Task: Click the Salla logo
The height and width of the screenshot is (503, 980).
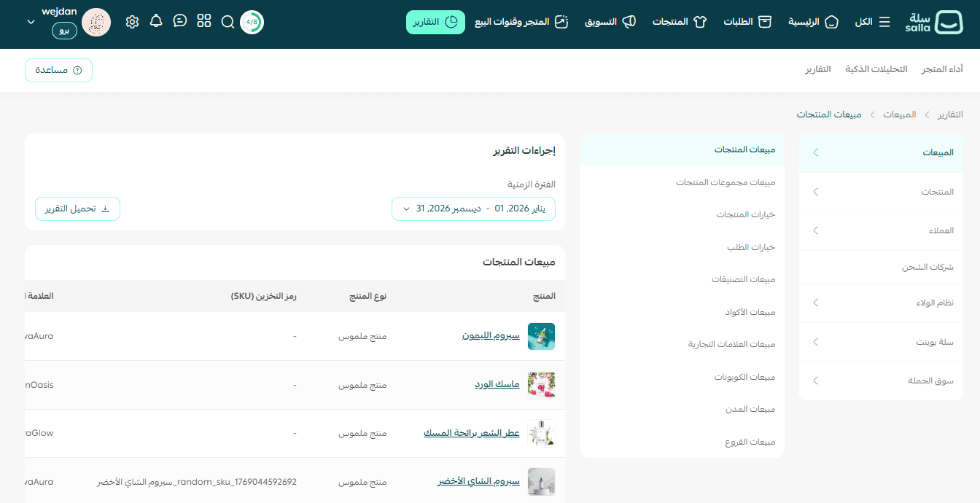Action: (934, 22)
